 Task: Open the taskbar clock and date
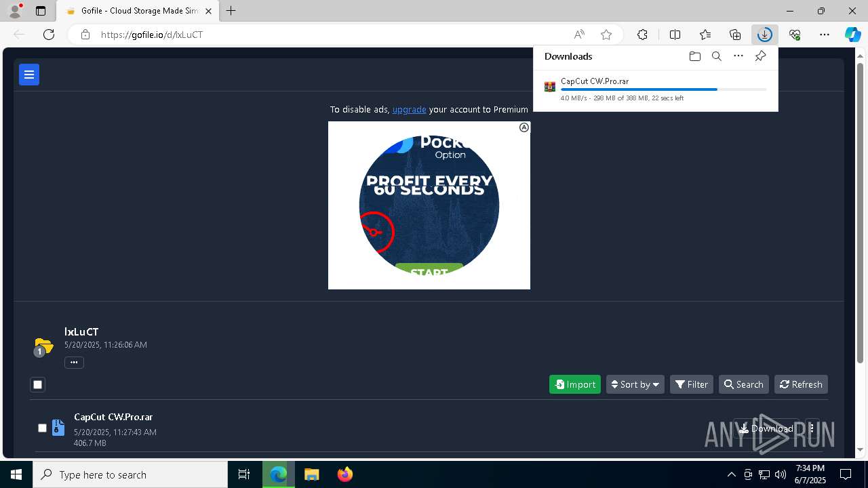coord(810,474)
